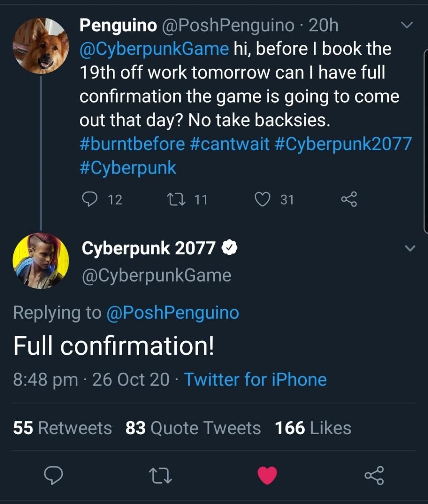The width and height of the screenshot is (428, 504).
Task: Open Twitter for iPhone source link
Action: tap(255, 379)
